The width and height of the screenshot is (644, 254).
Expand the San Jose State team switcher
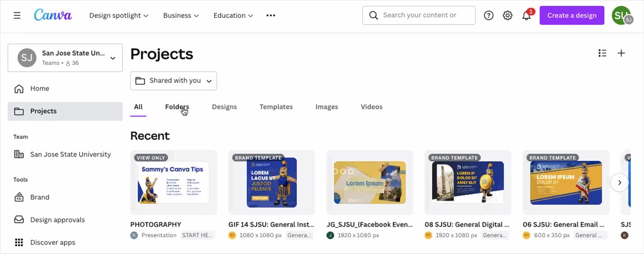(x=65, y=58)
